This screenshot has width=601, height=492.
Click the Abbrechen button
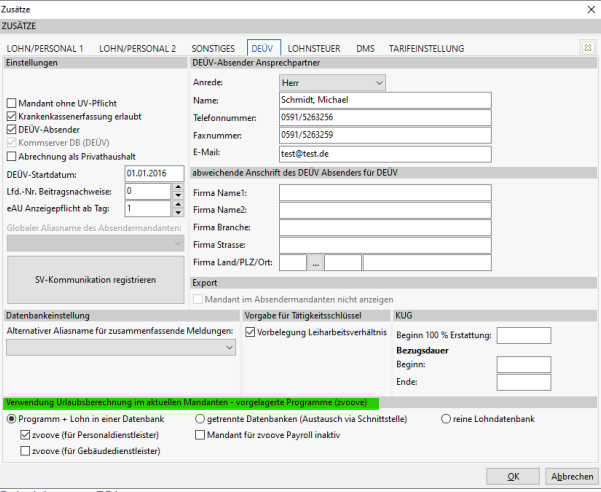click(572, 476)
